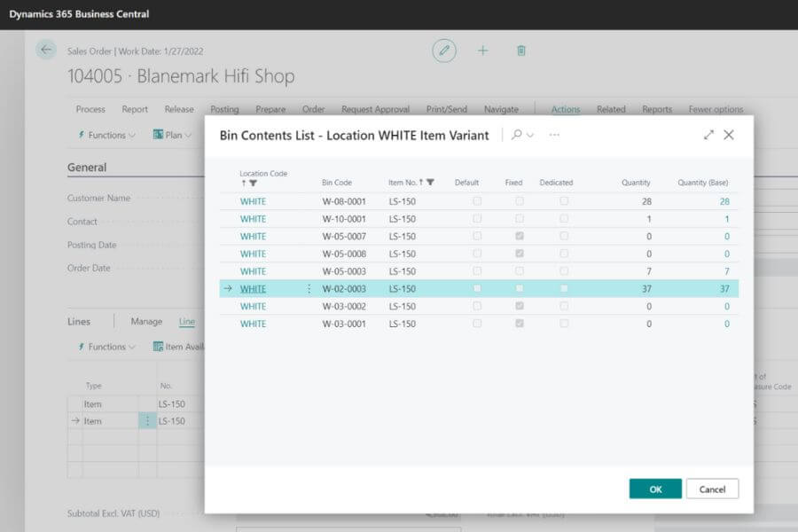Close the Bin Contents List dialog
This screenshot has width=798, height=532.
point(729,135)
